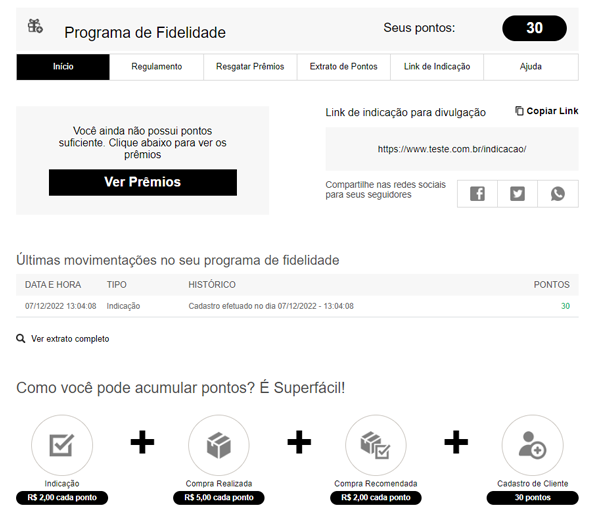Share the referral link on Facebook
The height and width of the screenshot is (517, 600).
click(477, 194)
